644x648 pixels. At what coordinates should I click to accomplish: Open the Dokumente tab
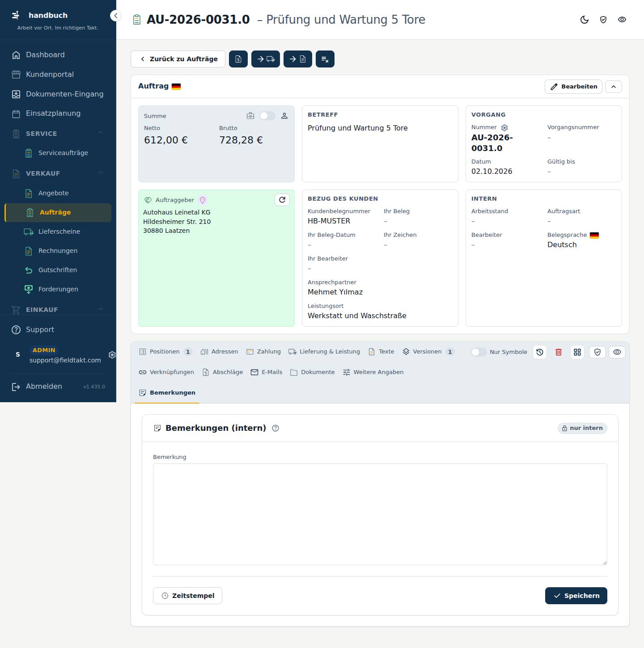click(312, 372)
